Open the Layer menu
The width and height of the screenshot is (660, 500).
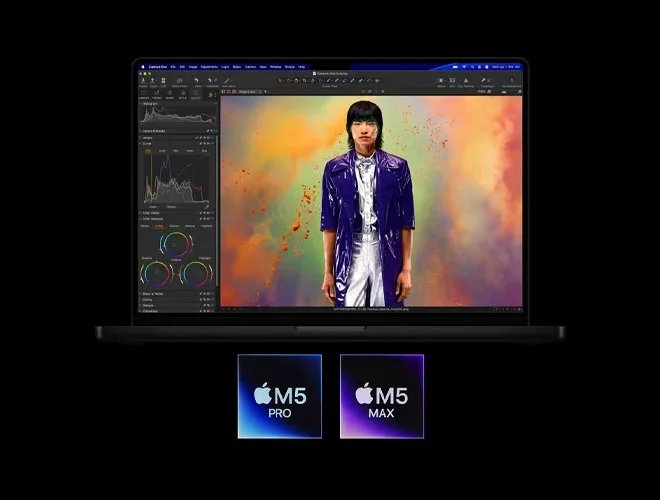pyautogui.click(x=225, y=67)
